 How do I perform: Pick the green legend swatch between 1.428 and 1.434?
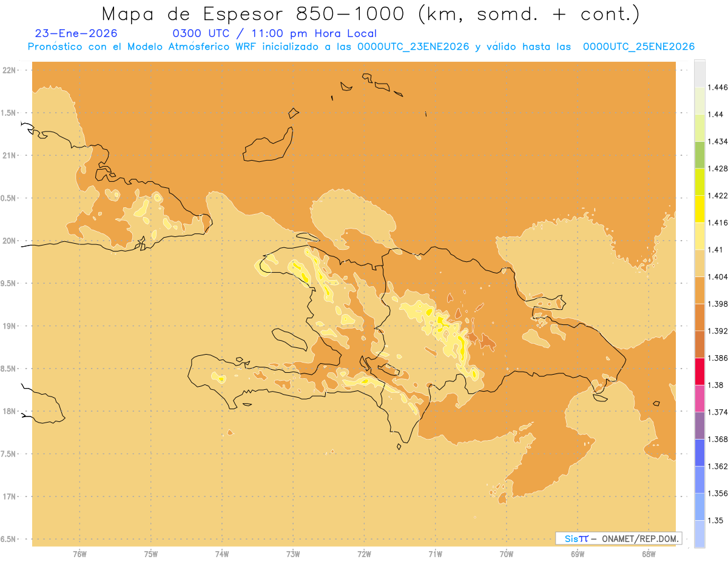[x=699, y=155]
